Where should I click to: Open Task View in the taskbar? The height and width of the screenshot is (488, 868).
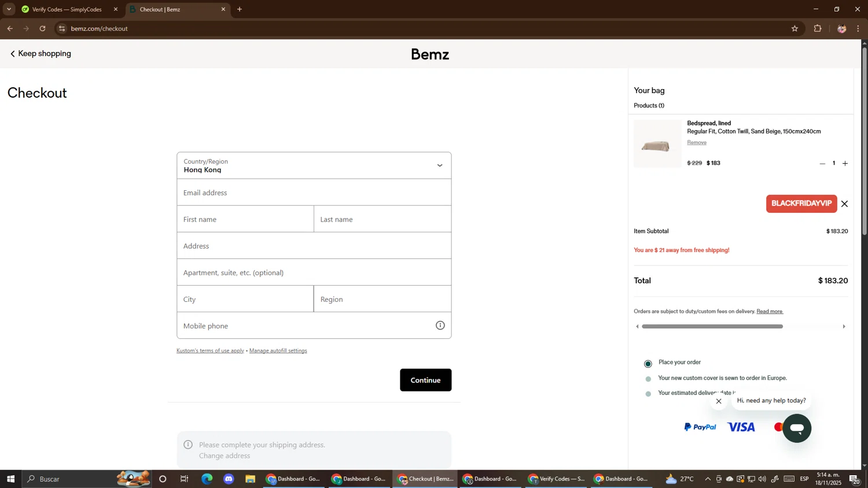(185, 479)
